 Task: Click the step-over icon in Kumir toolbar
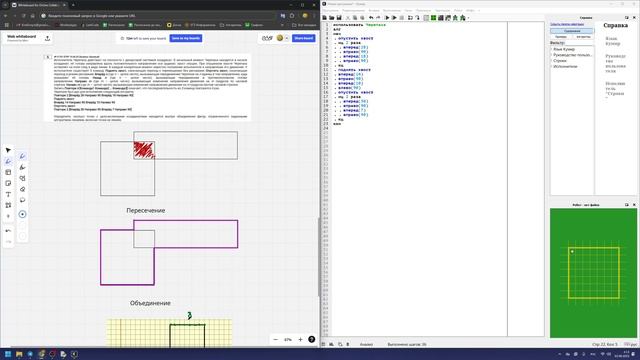click(410, 18)
